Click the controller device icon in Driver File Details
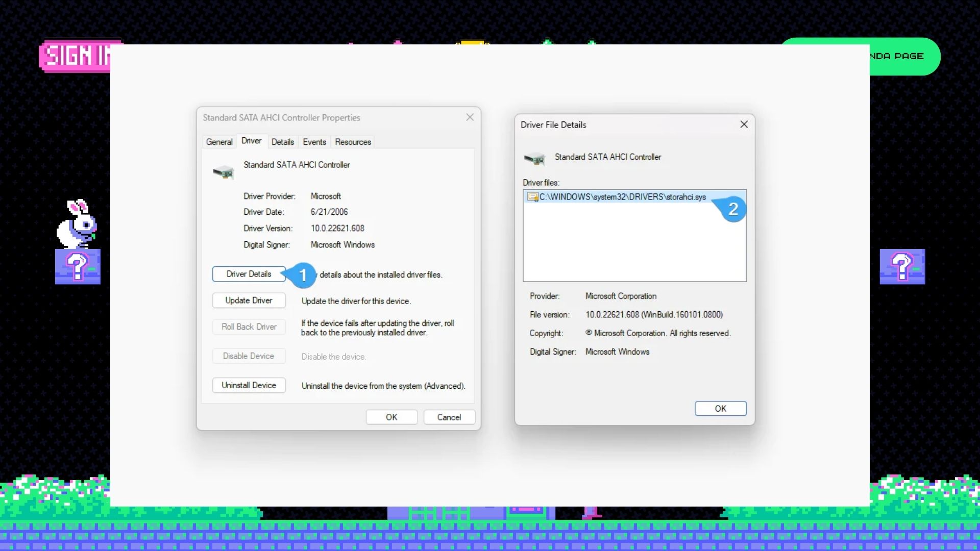This screenshot has width=980, height=551. (534, 159)
